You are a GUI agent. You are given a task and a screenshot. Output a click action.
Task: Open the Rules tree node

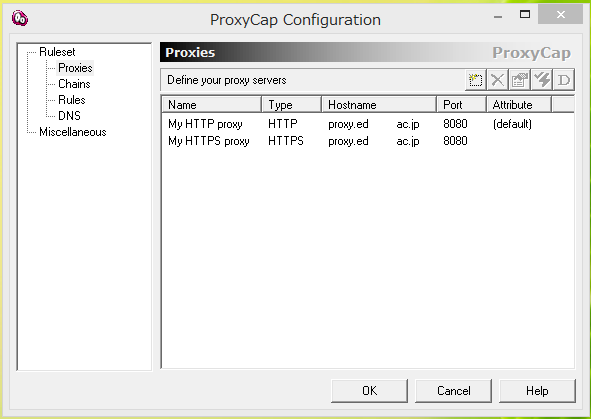click(72, 99)
